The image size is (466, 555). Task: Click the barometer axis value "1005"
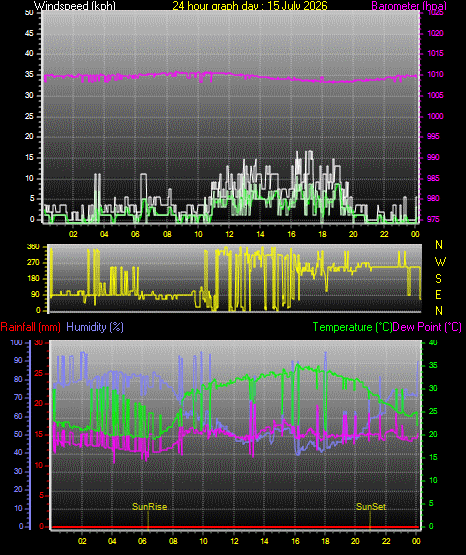pyautogui.click(x=435, y=95)
